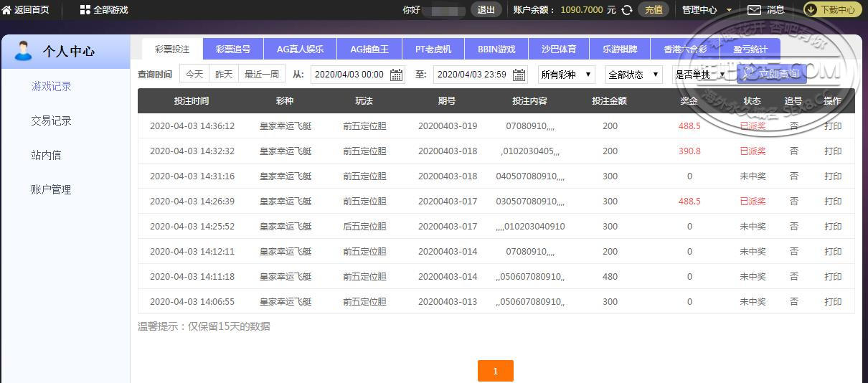Screen dimensions: 868x383
Task: Switch to the 盈亏统计 tab
Action: (x=750, y=49)
